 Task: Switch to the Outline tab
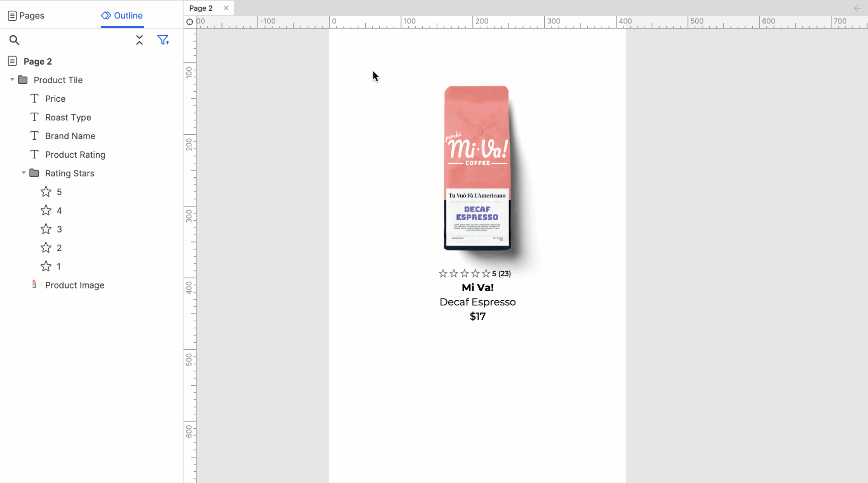coord(122,15)
